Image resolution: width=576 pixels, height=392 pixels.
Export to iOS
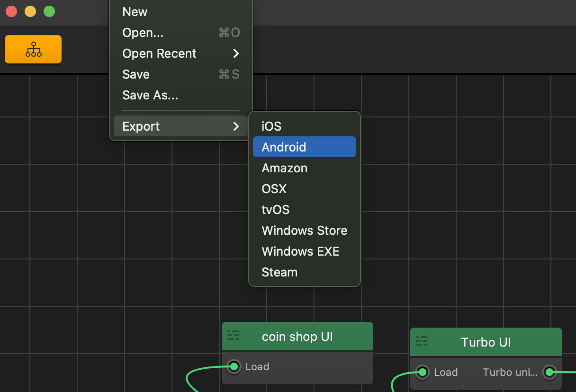pos(305,126)
